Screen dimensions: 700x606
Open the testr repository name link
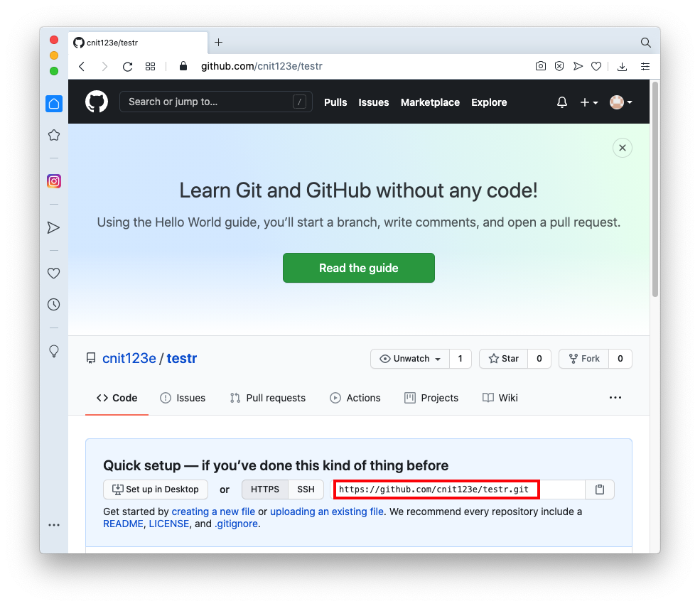click(x=182, y=358)
